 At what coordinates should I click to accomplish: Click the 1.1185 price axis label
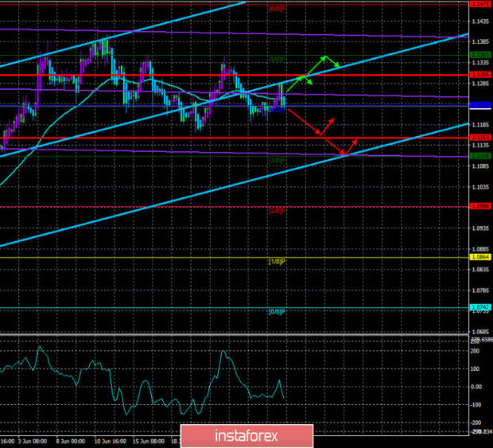coord(481,125)
